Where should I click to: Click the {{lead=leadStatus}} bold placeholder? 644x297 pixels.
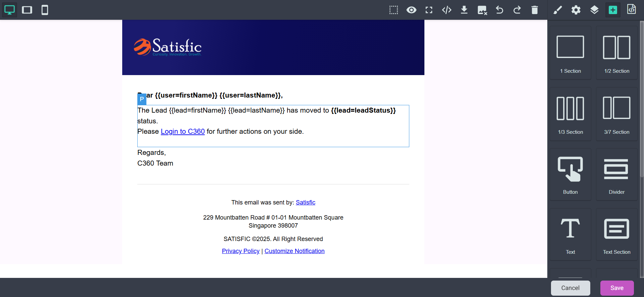pos(363,110)
